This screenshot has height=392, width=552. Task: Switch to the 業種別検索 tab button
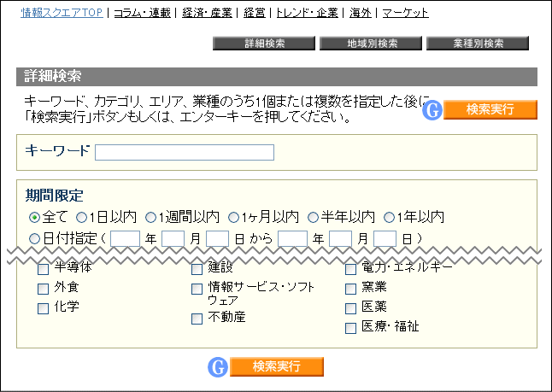point(478,44)
